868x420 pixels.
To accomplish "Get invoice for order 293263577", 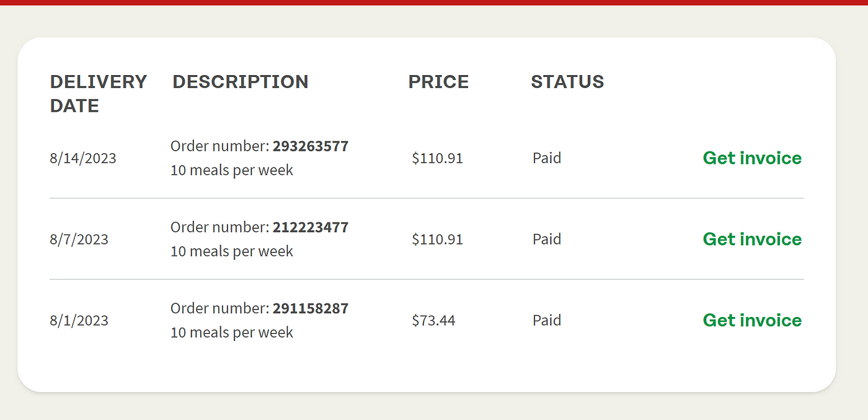I will pos(752,158).
